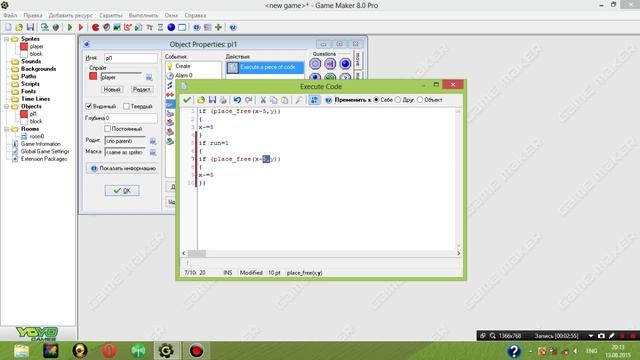Create an object with the blue ball icon
The width and height of the screenshot is (640, 360).
tap(171, 27)
